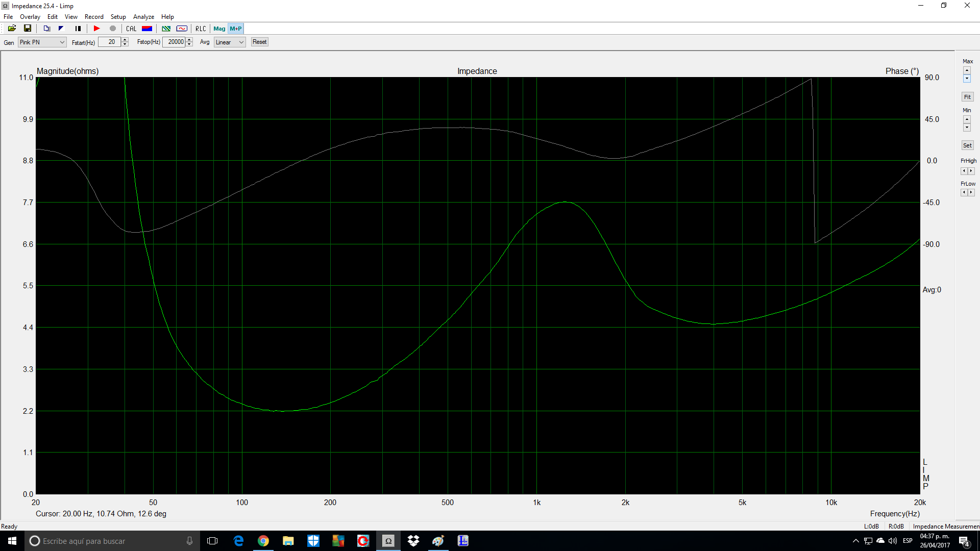The width and height of the screenshot is (980, 551).
Task: Click the Set graph range button
Action: pos(967,145)
